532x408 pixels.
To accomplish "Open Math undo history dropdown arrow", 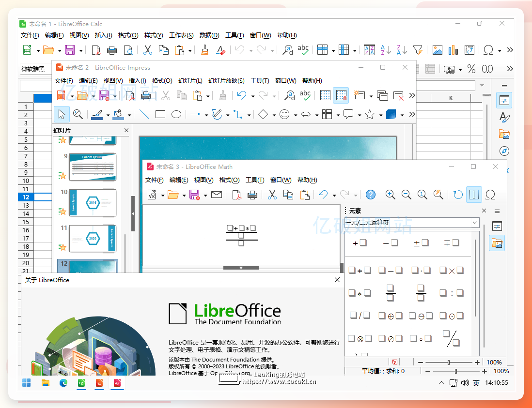I will 334,196.
